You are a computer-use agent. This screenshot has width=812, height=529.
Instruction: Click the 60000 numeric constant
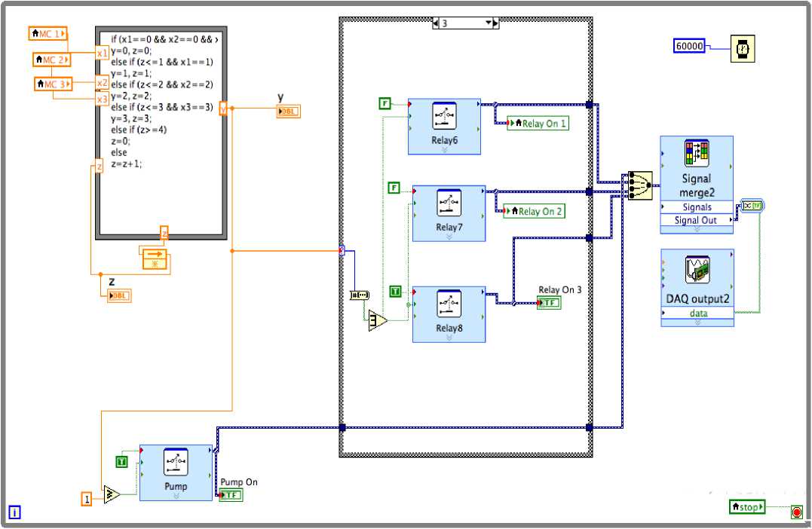pos(691,46)
